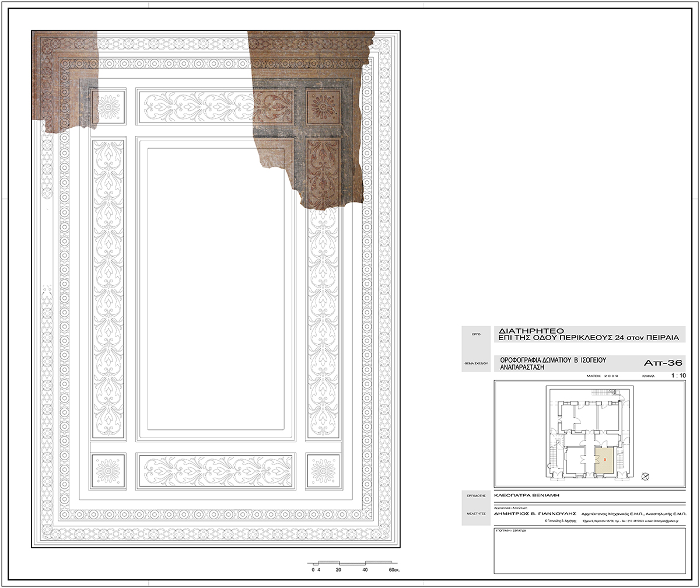Click the top-left rosette in the ceiling drawing
This screenshot has width=700, height=588.
coord(108,106)
